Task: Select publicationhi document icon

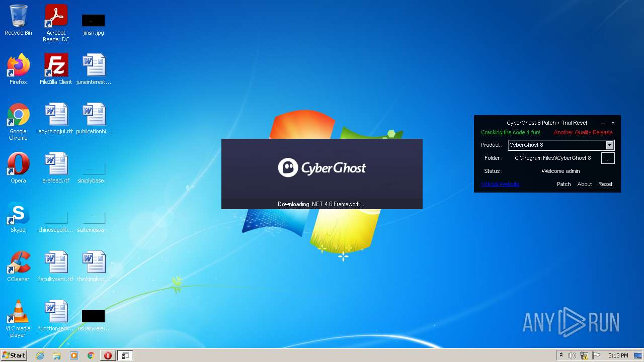Action: pos(94,118)
